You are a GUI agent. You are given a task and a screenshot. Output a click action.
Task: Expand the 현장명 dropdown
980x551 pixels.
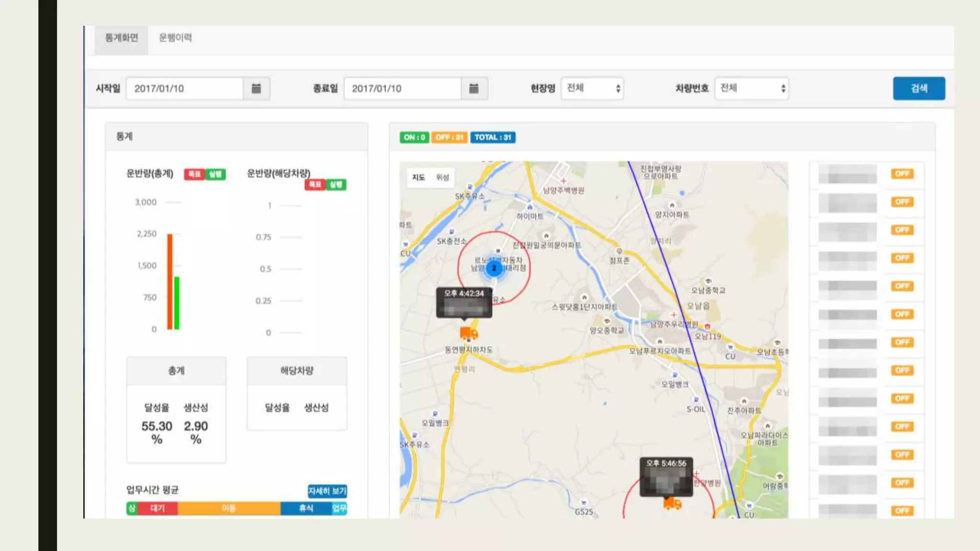592,88
